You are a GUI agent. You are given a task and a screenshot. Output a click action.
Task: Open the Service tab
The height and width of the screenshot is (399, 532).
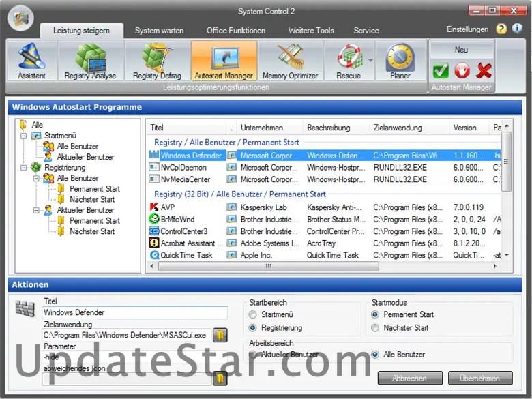pos(366,31)
